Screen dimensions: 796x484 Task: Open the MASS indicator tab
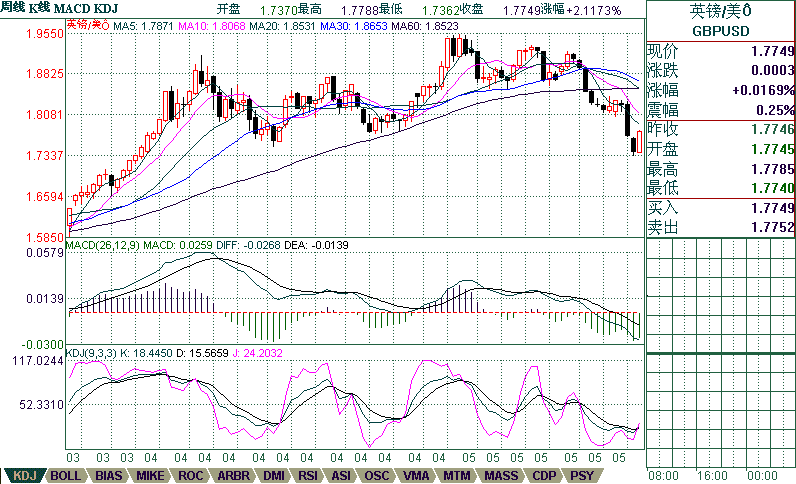point(501,476)
